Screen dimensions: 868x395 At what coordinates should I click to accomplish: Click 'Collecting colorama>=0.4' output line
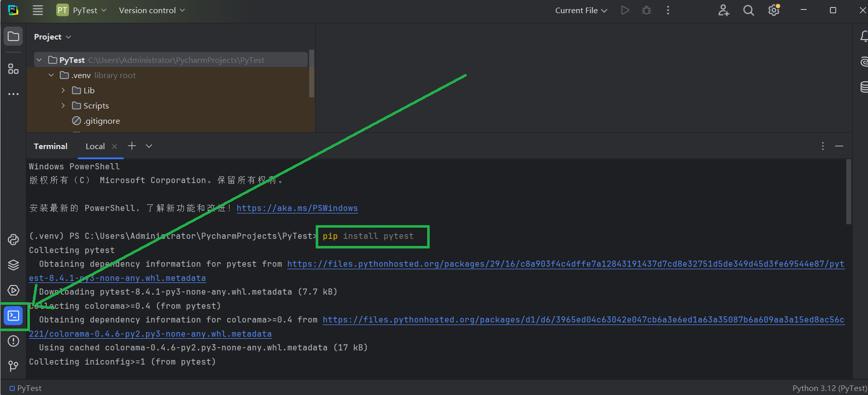[x=125, y=306]
